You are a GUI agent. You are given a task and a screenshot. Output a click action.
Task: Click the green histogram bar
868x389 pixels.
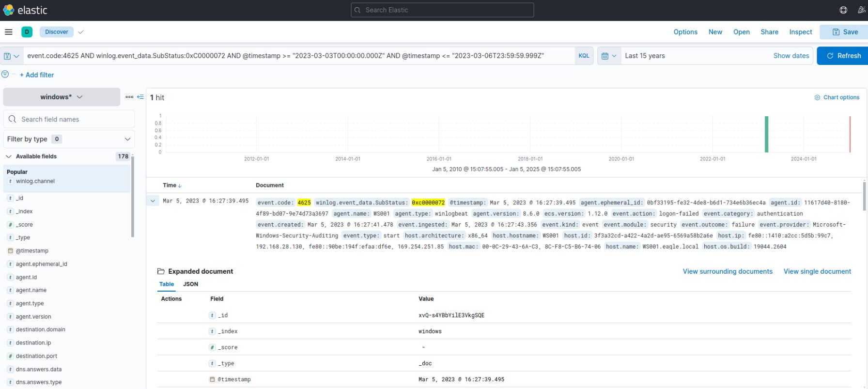pos(767,134)
